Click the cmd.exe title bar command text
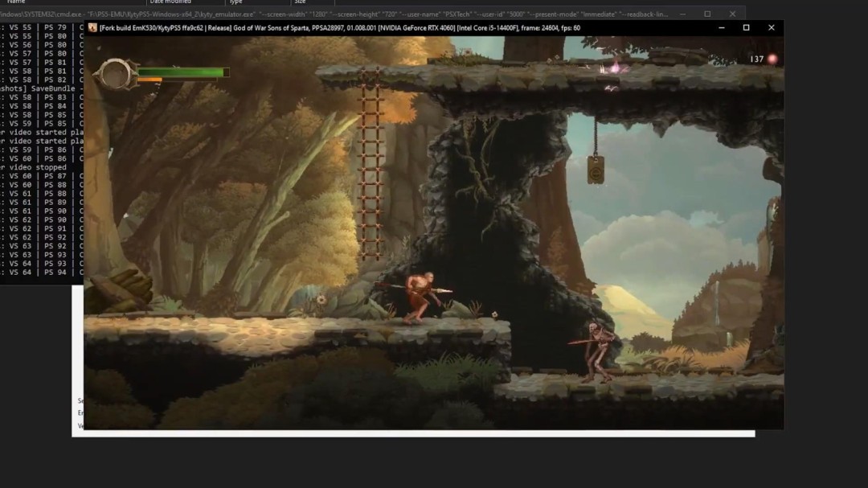 pos(334,14)
